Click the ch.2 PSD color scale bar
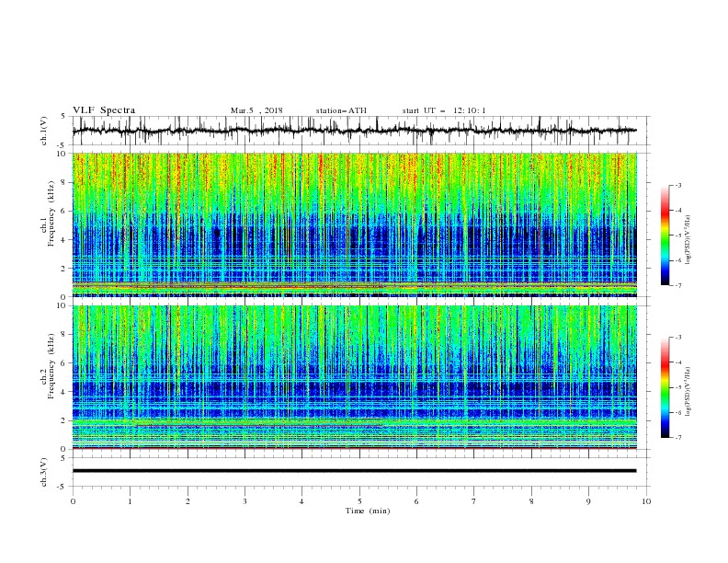Viewport: 728px width, 563px height. (665, 387)
